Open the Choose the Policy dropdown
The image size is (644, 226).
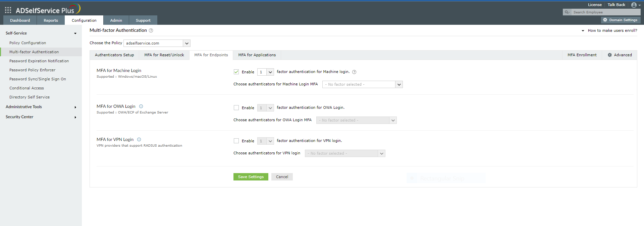pyautogui.click(x=157, y=43)
